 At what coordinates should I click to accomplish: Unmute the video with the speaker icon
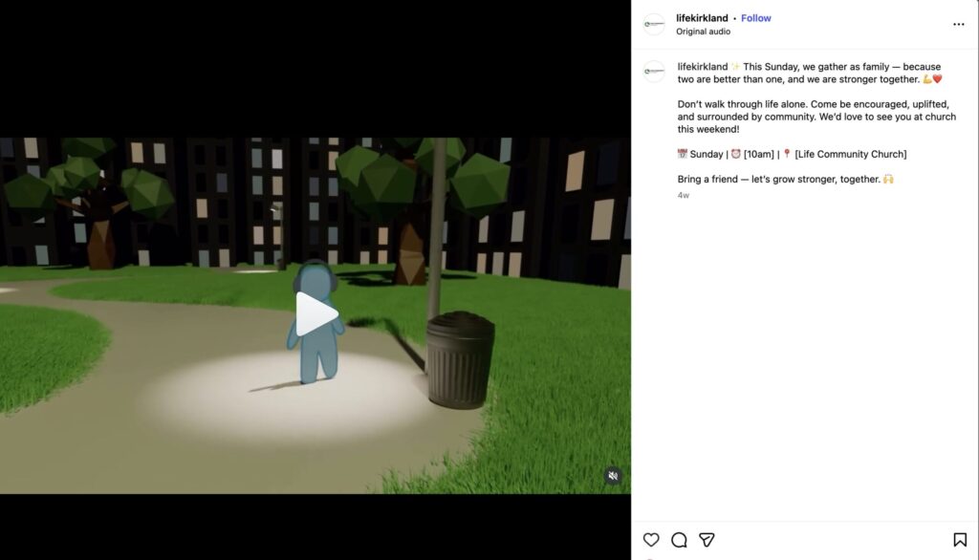coord(613,476)
